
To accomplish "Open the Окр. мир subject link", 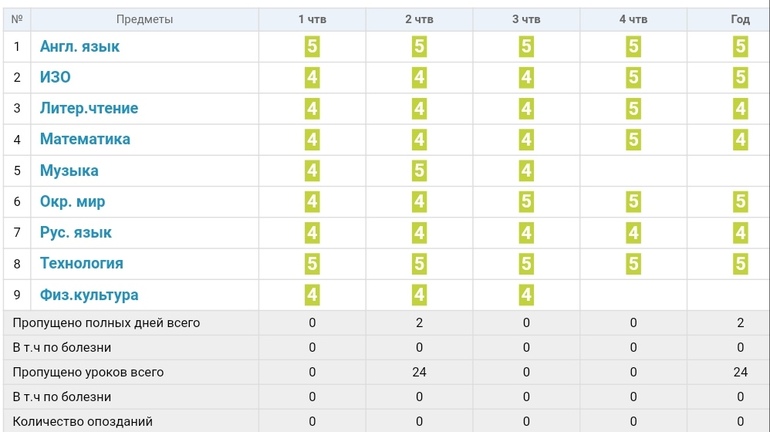I will click(72, 201).
